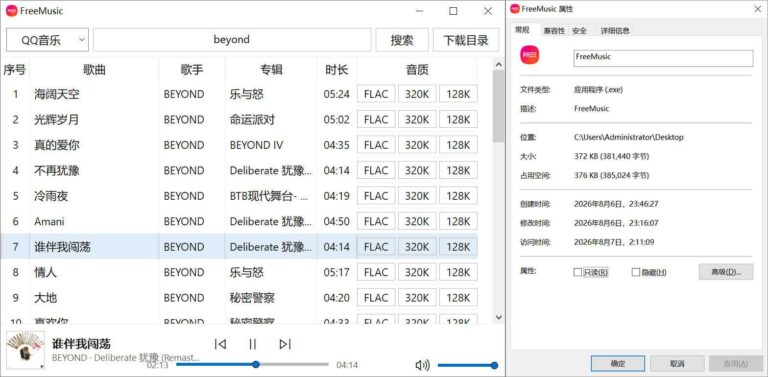Download 谁伴我闯荡 in 320K quality
Image resolution: width=768 pixels, height=377 pixels.
point(417,247)
